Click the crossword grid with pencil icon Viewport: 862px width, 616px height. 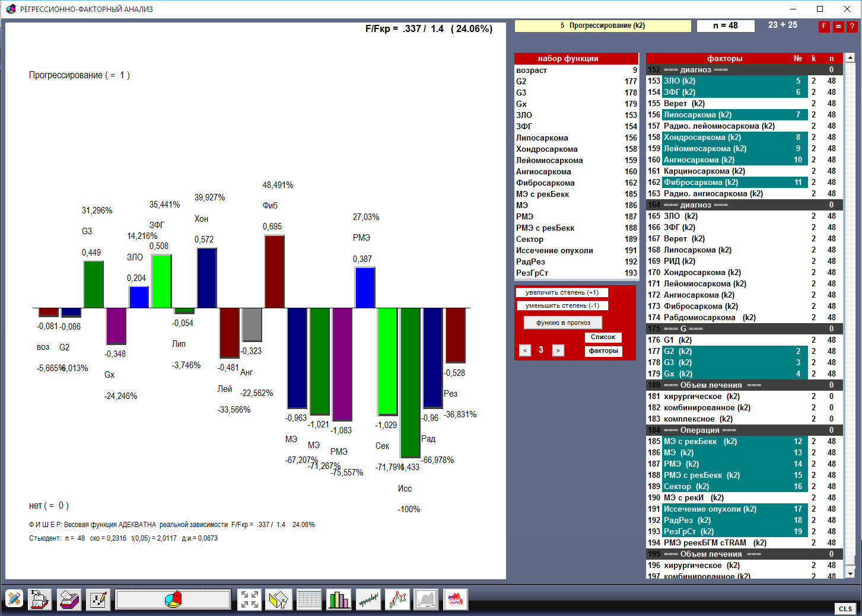coord(97,599)
